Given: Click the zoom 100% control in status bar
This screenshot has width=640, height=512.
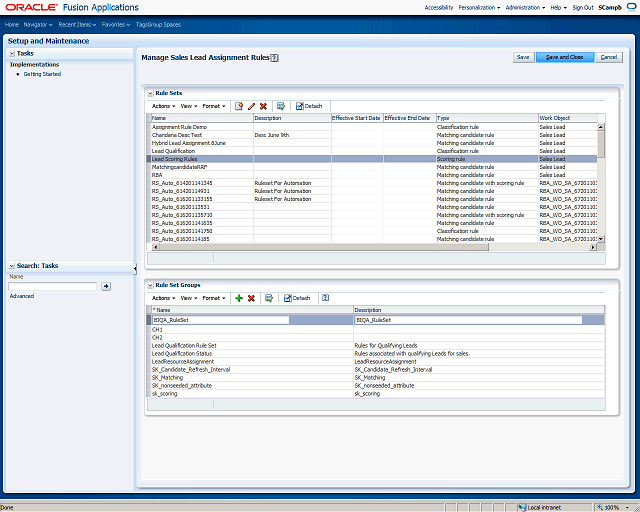Looking at the screenshot, I should (611, 508).
